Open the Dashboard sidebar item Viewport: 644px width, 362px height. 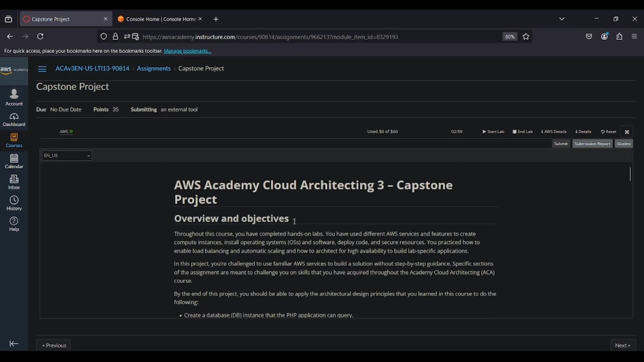click(14, 120)
